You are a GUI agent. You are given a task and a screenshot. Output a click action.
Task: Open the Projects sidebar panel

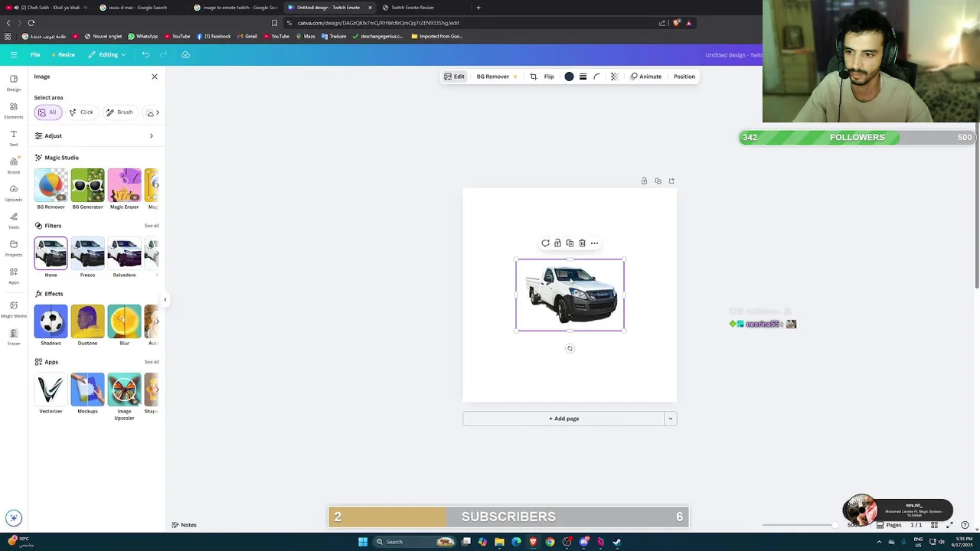[14, 248]
